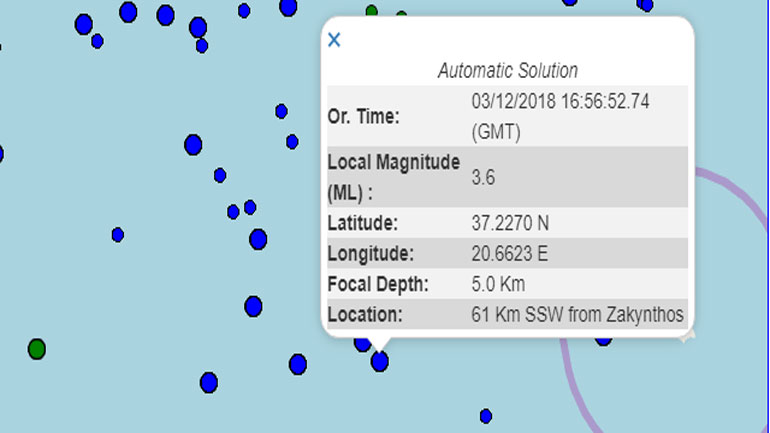Image resolution: width=770 pixels, height=433 pixels.
Task: Select the small blue marker below the popup
Action: (x=486, y=416)
